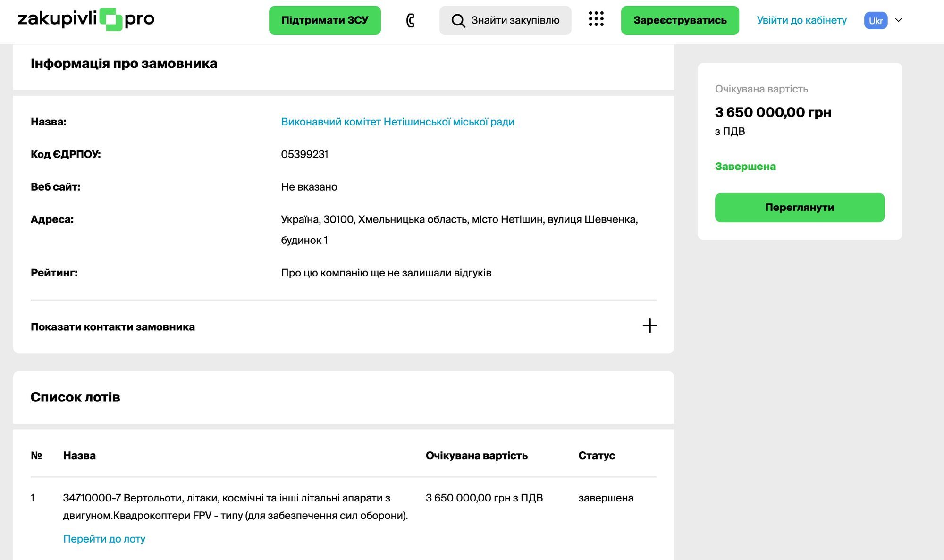
Task: Click the Завершена status label
Action: coord(745,167)
